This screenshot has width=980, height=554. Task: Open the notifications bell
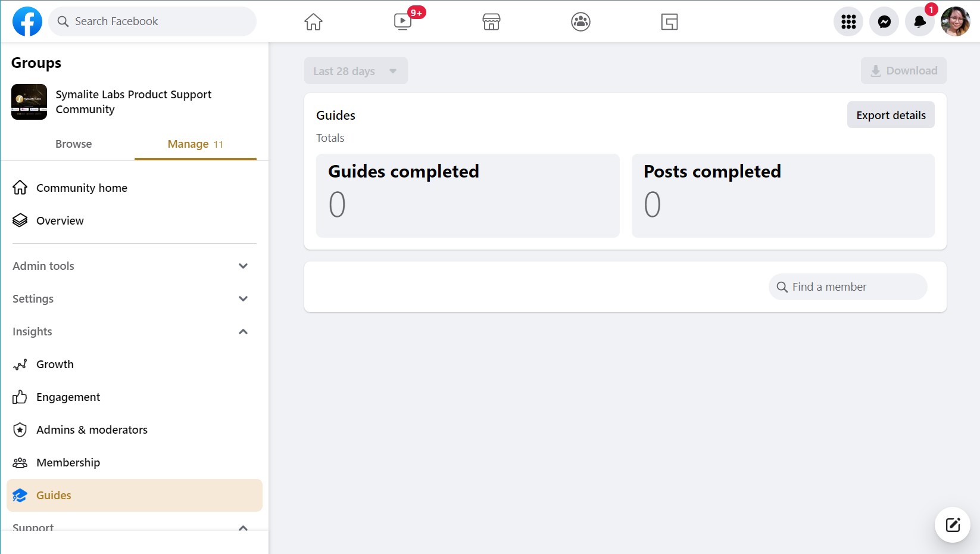click(x=919, y=21)
